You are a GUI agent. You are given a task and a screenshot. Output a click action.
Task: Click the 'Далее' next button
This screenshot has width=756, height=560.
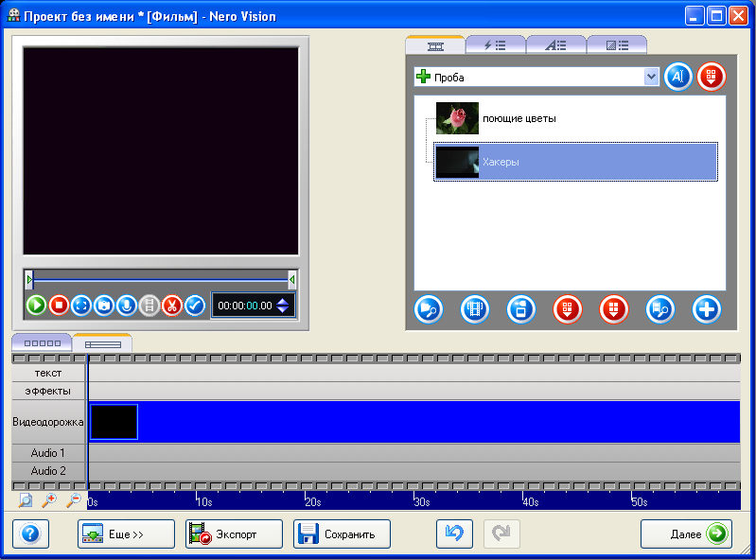click(x=686, y=534)
